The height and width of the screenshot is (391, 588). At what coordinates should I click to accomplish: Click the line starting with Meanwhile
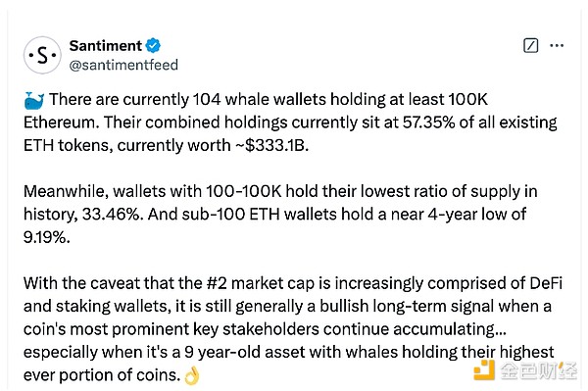tap(280, 191)
